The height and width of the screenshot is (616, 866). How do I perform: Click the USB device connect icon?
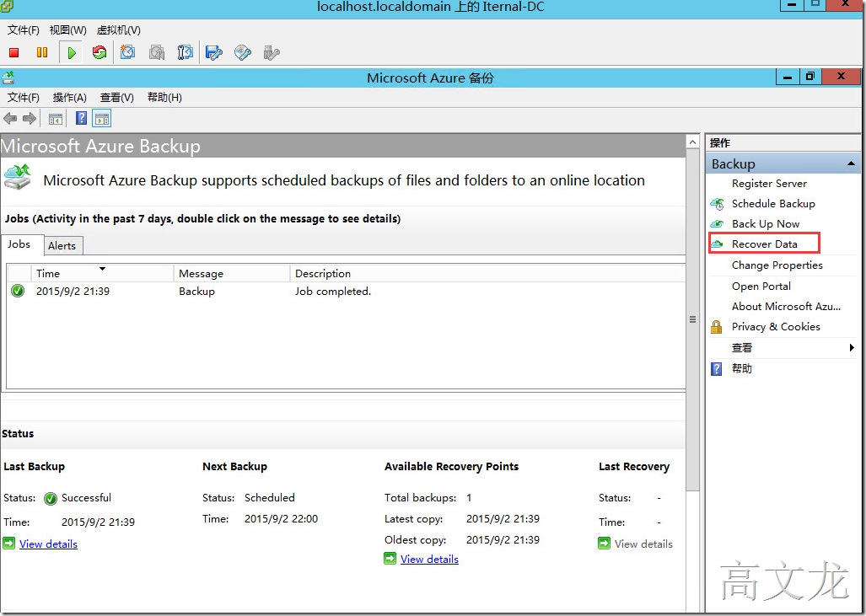[272, 52]
